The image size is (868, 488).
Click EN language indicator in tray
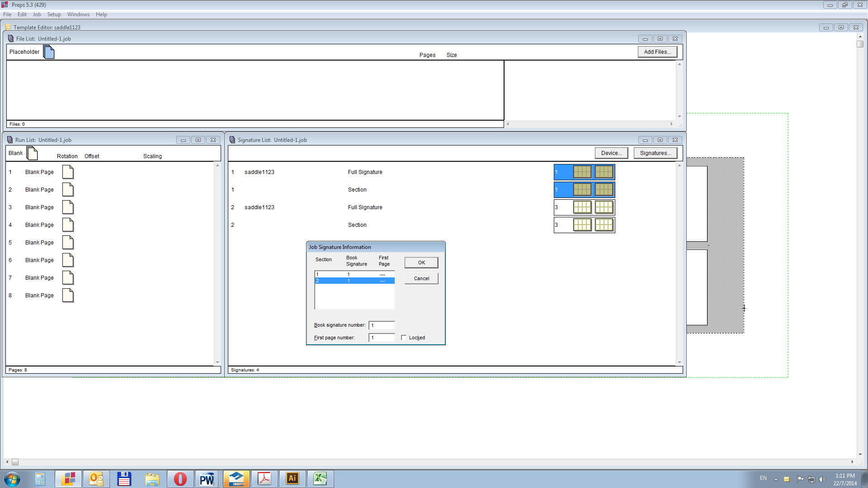pos(763,478)
